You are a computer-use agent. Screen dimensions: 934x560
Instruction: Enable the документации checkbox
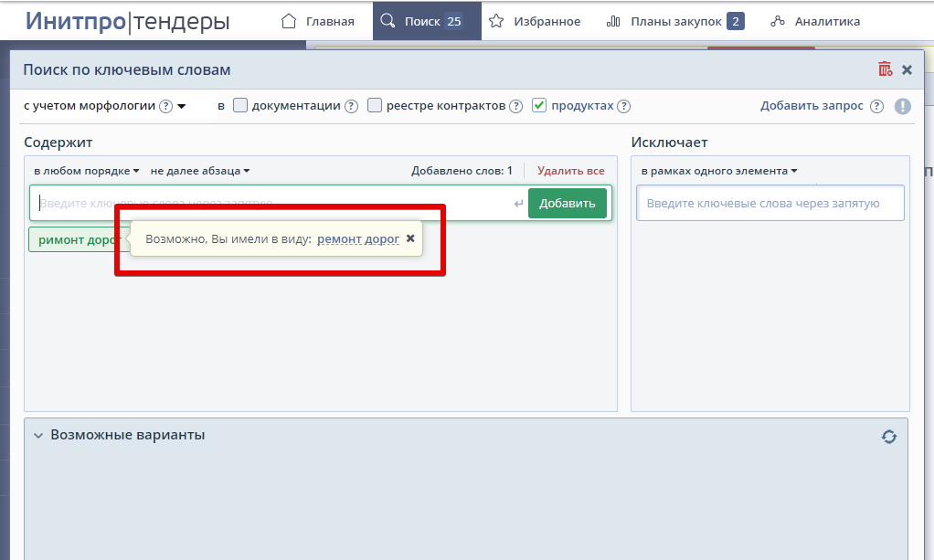pyautogui.click(x=240, y=105)
